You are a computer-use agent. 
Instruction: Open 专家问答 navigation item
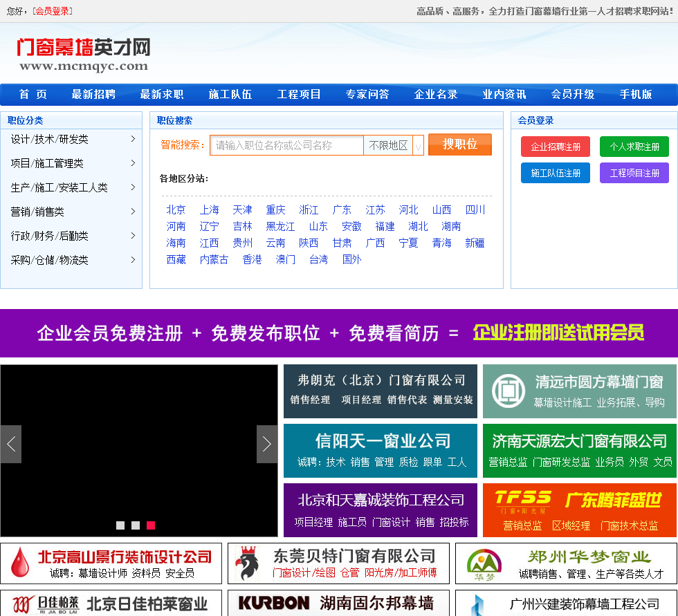point(367,94)
